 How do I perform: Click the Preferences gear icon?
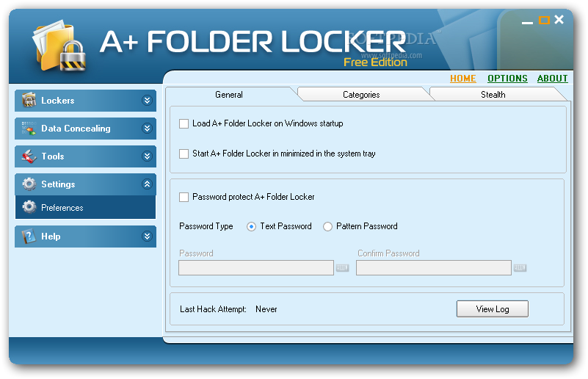29,207
